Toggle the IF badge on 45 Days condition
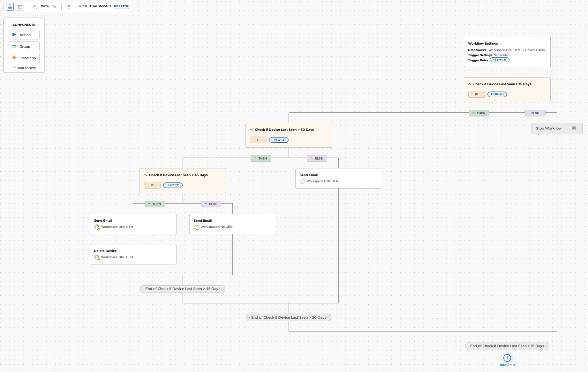The height and width of the screenshot is (372, 588). [152, 185]
